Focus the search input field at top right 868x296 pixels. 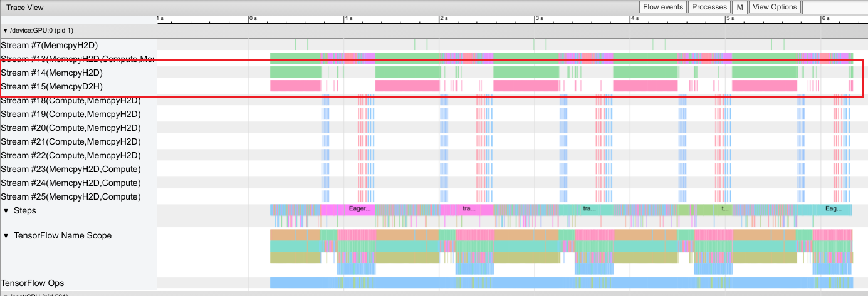835,8
